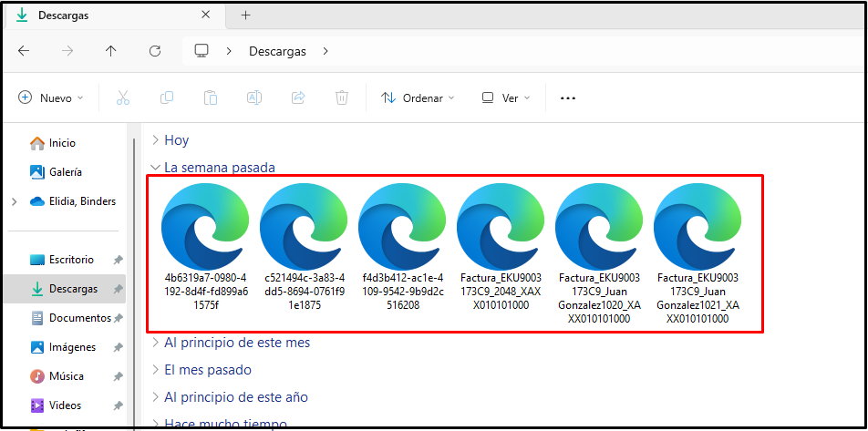Click the pin icon next to Música
The image size is (868, 431).
click(118, 376)
